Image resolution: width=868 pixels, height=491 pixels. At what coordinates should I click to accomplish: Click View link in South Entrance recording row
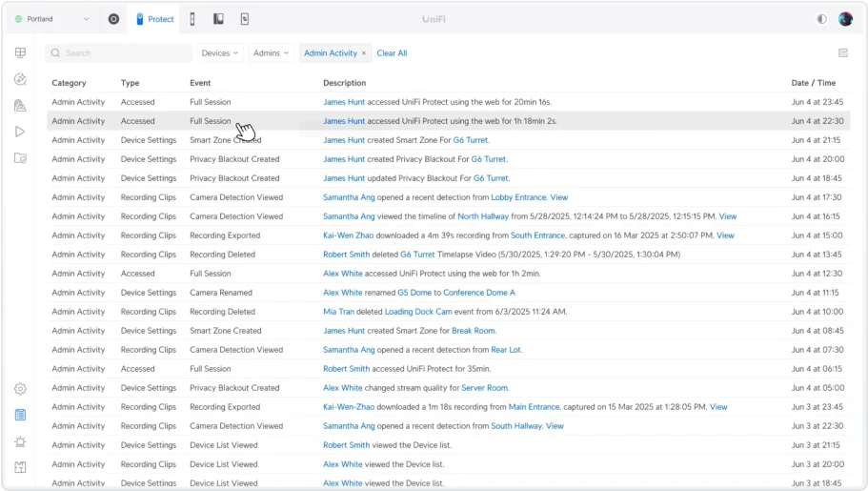(x=725, y=235)
